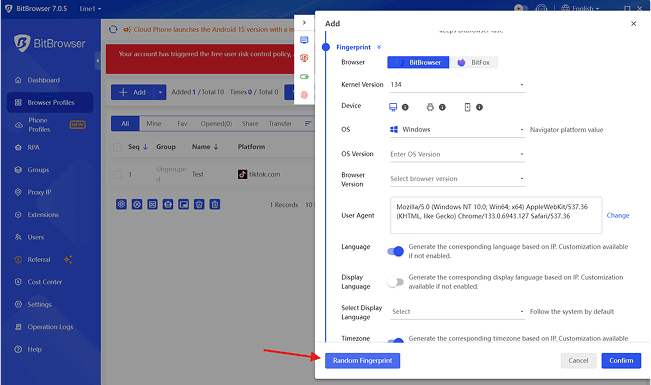Open the Kernel Version dropdown showing 134
Viewport: 651px width, 385px height.
point(457,85)
